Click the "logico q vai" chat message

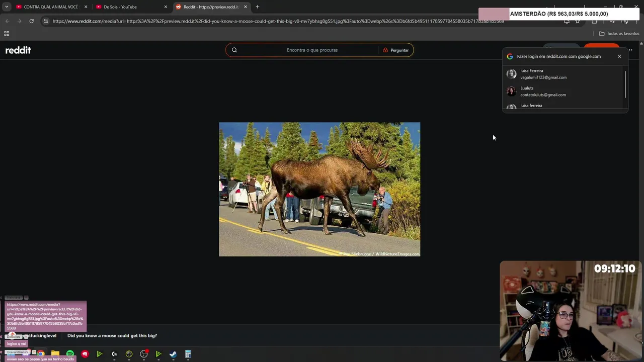(x=16, y=343)
